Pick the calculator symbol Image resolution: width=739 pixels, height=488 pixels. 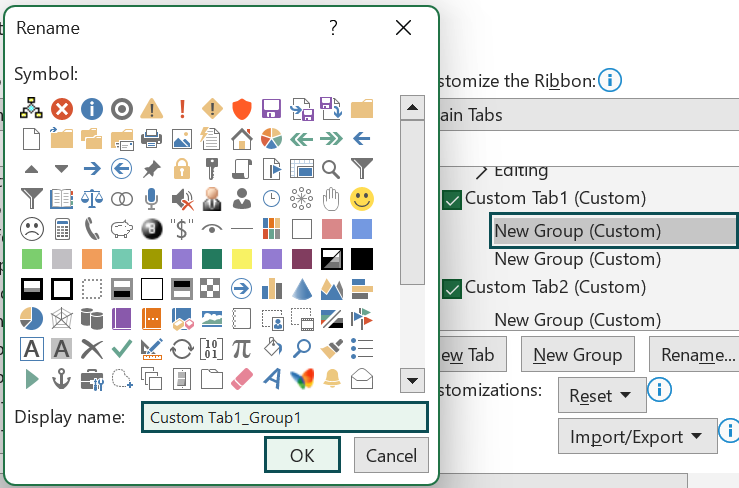[62, 229]
